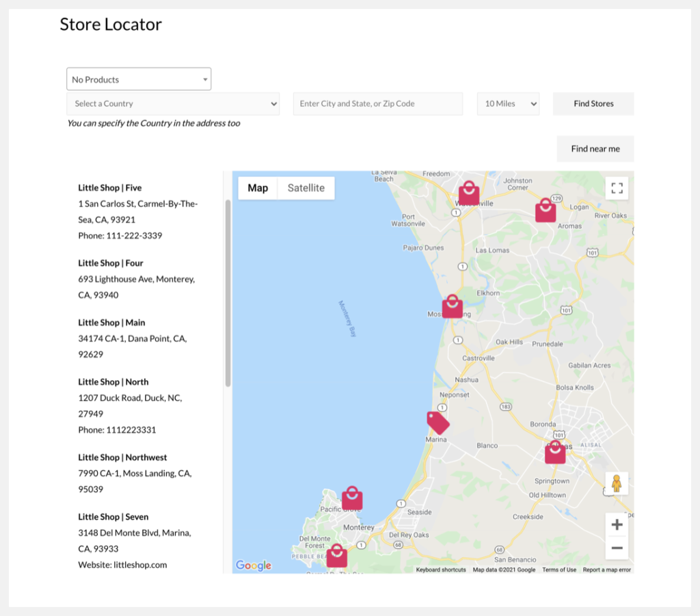This screenshot has height=616, width=700.
Task: Open the 10 Miles radius selector
Action: [x=508, y=103]
